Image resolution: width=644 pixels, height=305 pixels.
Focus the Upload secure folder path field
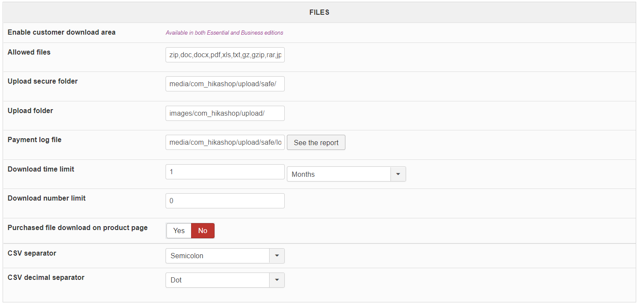pyautogui.click(x=225, y=84)
